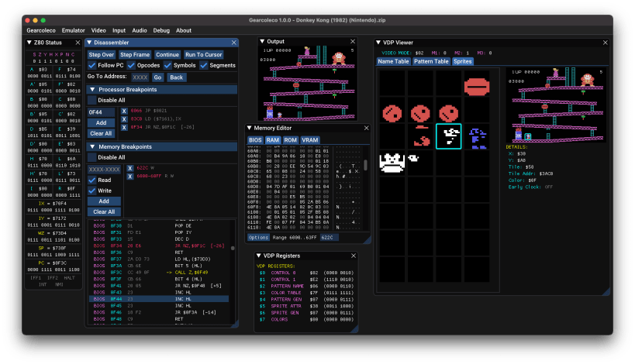Screen dimensions: 635x364
Task: Toggle the Opcodes checkbox
Action: tap(131, 65)
